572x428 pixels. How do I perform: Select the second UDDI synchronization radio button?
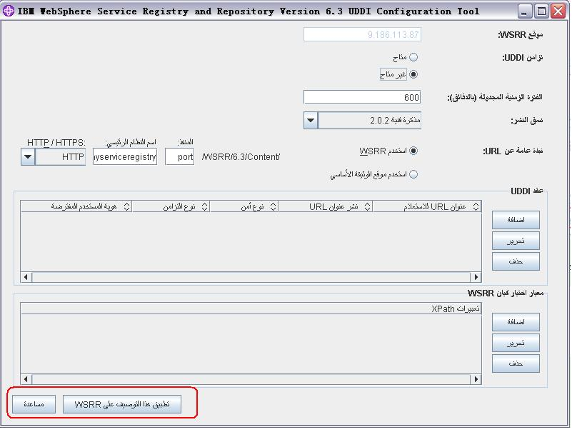[413, 74]
